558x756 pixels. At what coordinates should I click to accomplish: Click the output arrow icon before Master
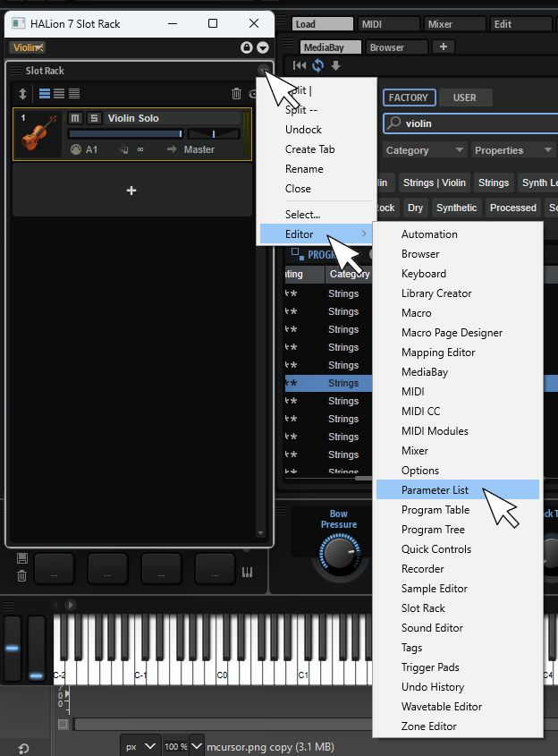coord(172,149)
